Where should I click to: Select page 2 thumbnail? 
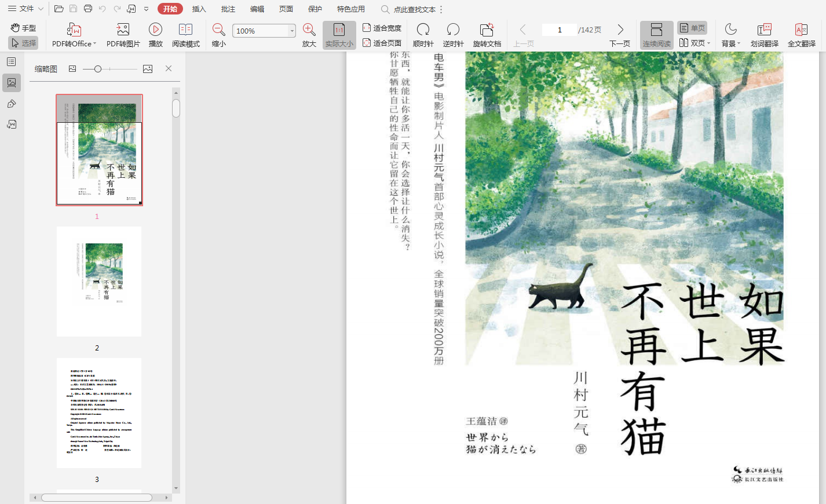99,282
